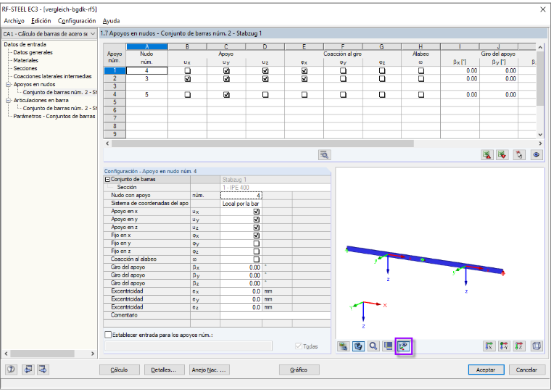Collapse the Apoyos en nudos tree node
The height and width of the screenshot is (392, 551).
[9, 84]
